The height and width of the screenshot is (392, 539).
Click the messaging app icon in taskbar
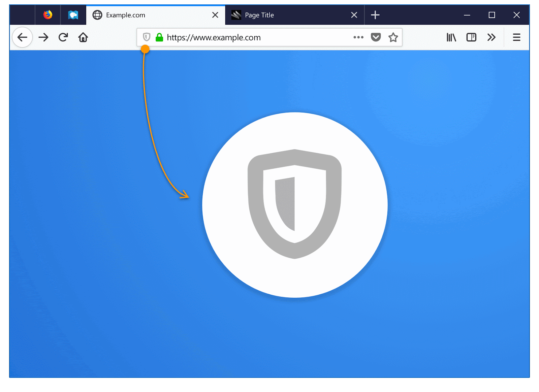tap(73, 15)
